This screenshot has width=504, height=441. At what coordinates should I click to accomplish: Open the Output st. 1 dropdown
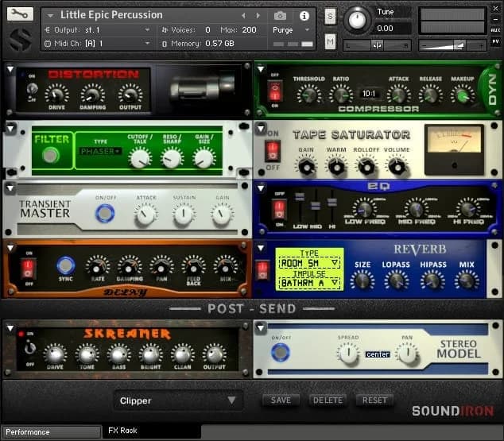point(98,30)
